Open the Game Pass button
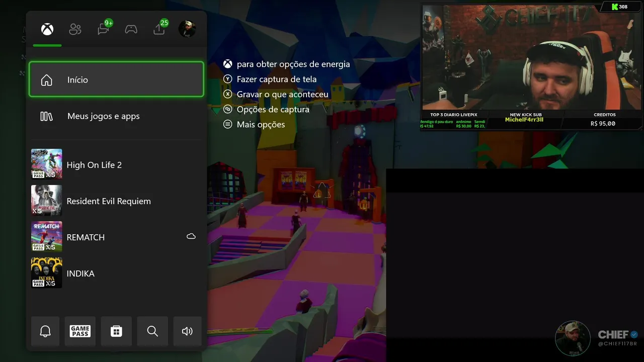This screenshot has width=644, height=362. coord(80,331)
